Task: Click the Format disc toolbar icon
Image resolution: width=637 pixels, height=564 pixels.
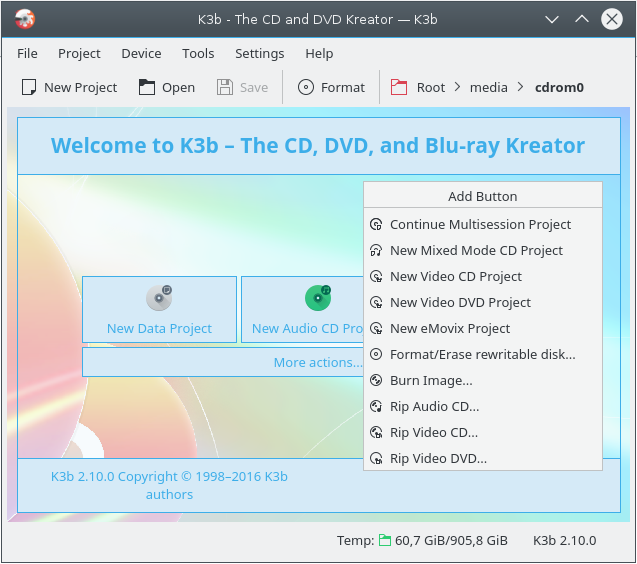Action: coord(306,88)
